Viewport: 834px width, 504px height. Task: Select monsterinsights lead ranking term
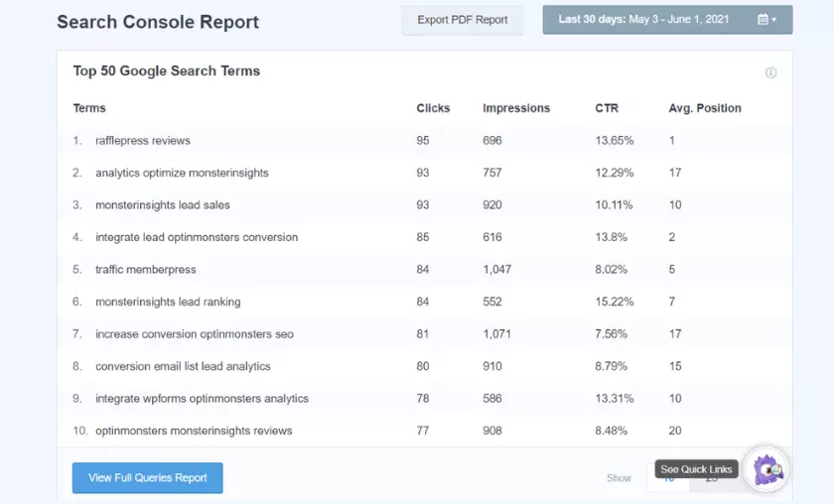pos(168,302)
